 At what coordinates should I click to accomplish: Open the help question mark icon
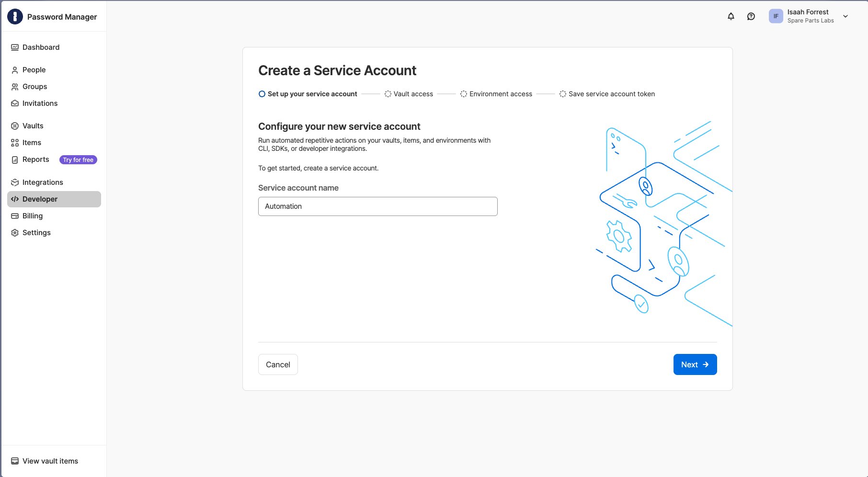tap(751, 16)
